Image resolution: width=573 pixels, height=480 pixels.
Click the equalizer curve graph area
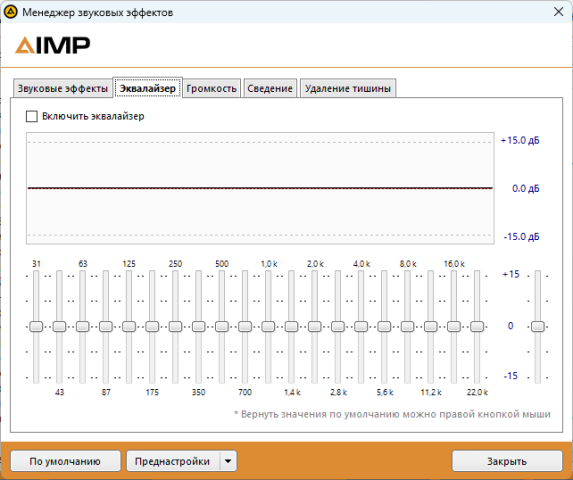[x=260, y=188]
